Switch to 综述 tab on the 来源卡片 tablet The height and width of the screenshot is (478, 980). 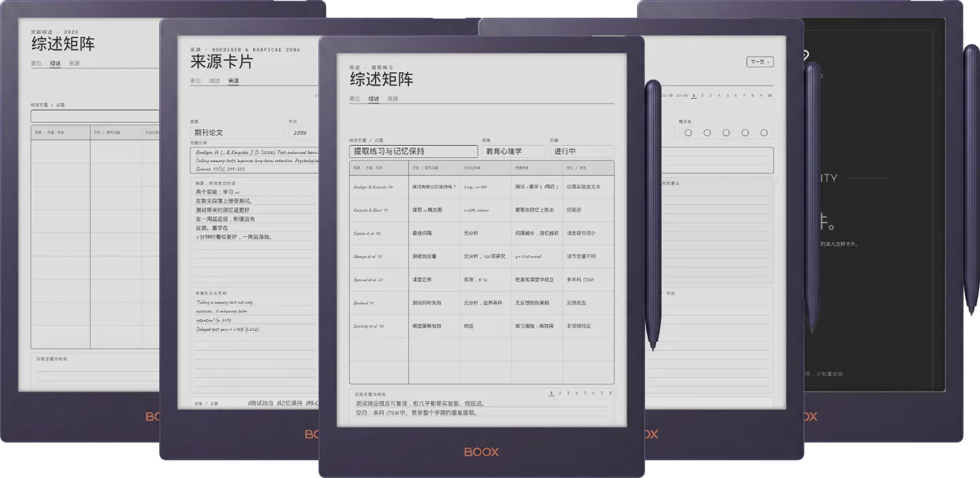214,81
